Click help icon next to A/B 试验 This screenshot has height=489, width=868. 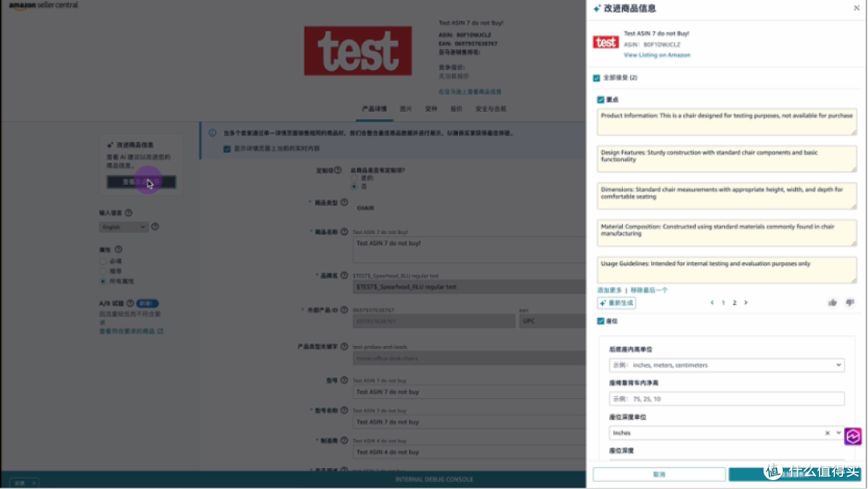pyautogui.click(x=130, y=303)
